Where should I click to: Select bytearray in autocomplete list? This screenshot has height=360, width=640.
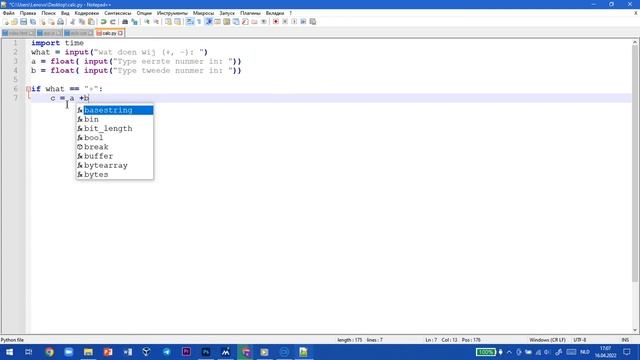coord(115,165)
